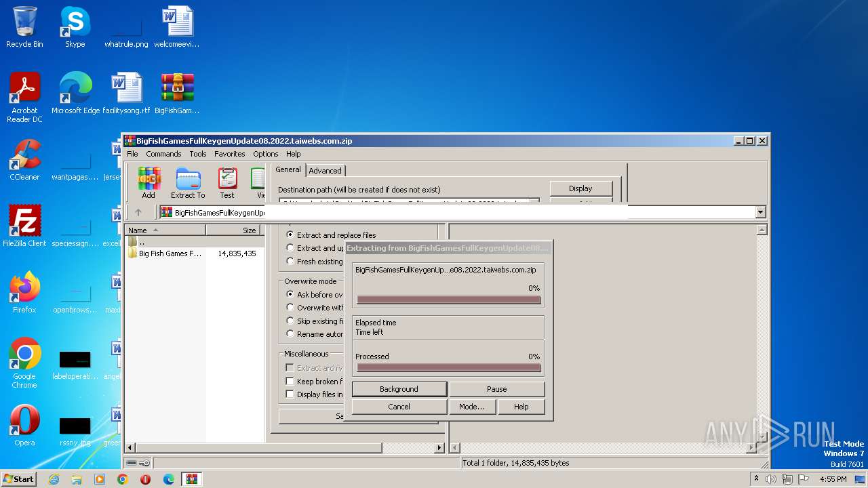Click the Windows Start button

click(19, 479)
